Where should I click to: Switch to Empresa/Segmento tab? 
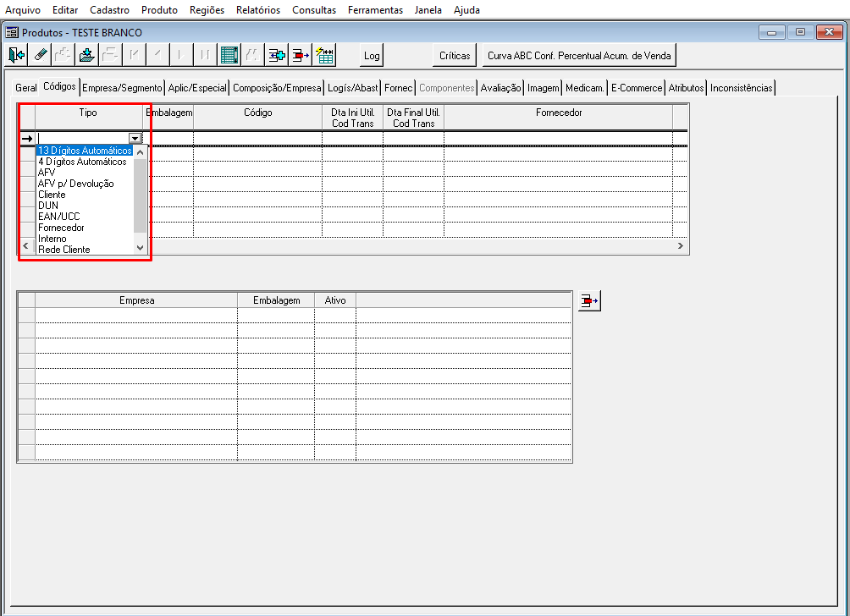122,88
